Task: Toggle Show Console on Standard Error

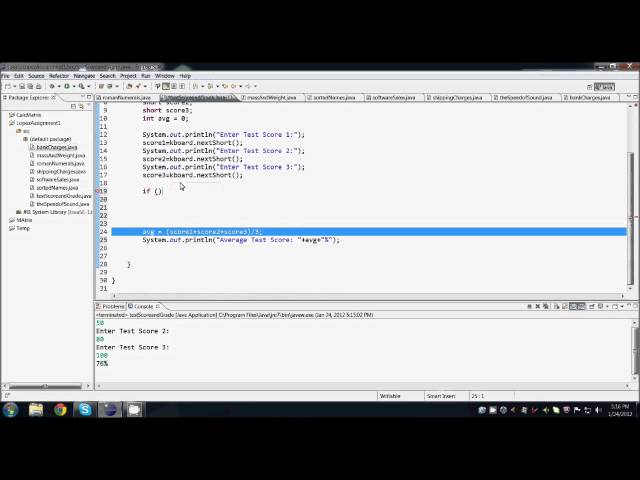Action: (x=581, y=307)
